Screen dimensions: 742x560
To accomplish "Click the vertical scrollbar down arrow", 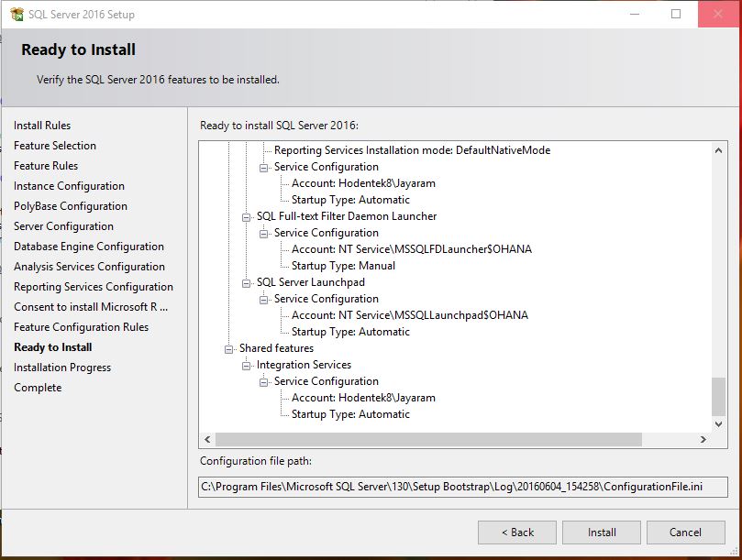I will (x=717, y=424).
